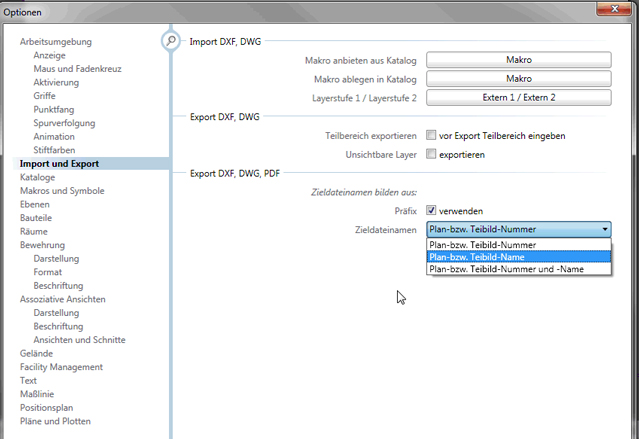639x439 pixels.
Task: Go to the Punktfang options page
Action: 55,109
